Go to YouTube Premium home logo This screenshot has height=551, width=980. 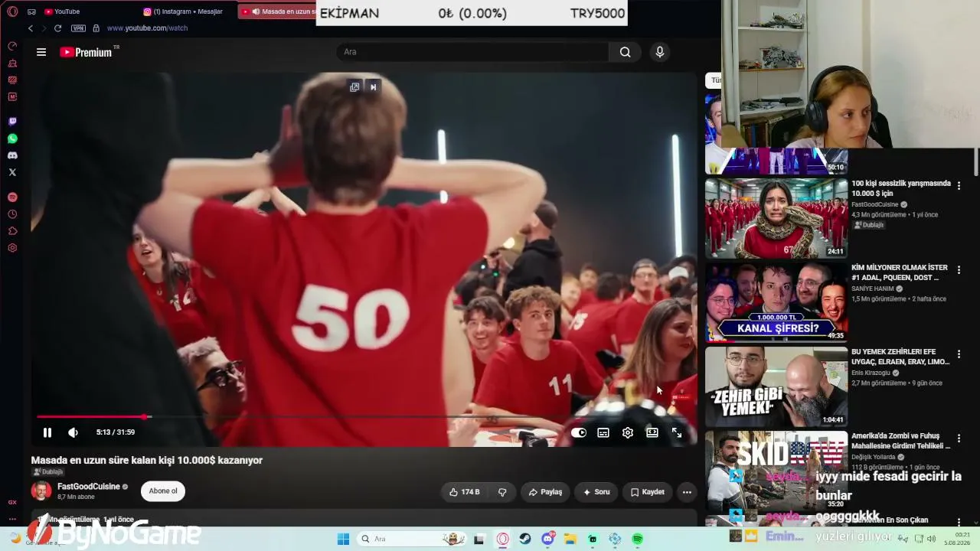pos(87,52)
